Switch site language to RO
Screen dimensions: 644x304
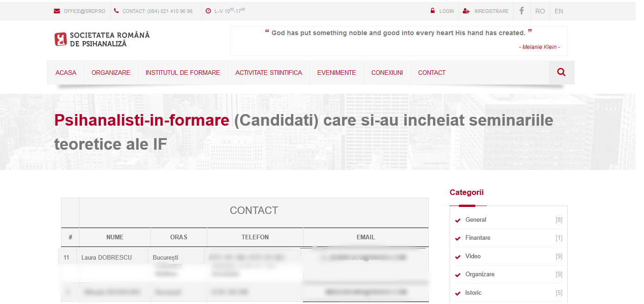click(540, 11)
